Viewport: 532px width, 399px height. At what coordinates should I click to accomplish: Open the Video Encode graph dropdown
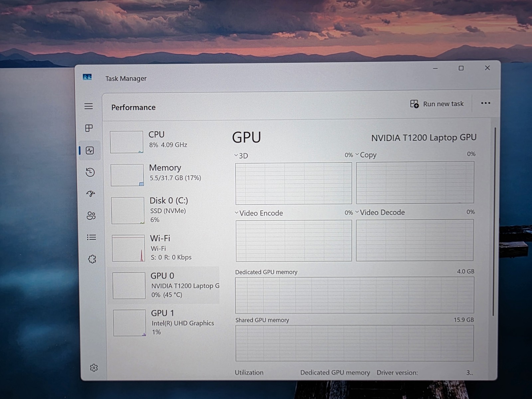[237, 213]
